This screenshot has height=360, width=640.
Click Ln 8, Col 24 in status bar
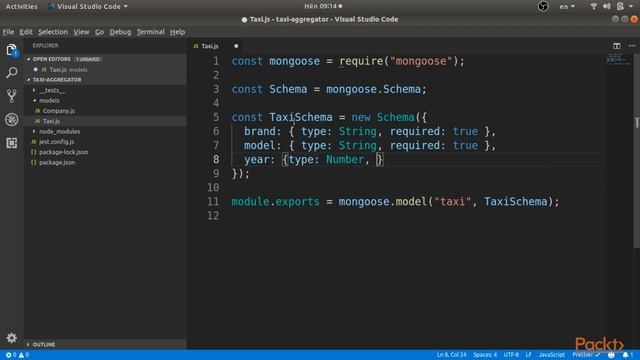[x=451, y=355]
